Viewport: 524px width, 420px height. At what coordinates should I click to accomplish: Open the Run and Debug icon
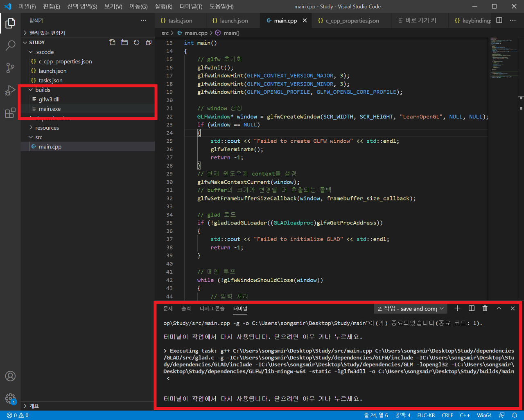point(10,90)
